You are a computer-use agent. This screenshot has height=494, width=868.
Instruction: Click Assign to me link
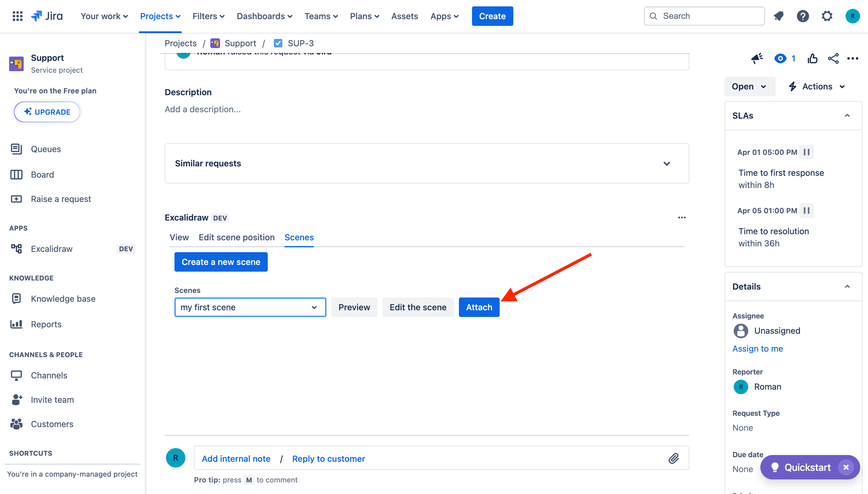(x=757, y=349)
